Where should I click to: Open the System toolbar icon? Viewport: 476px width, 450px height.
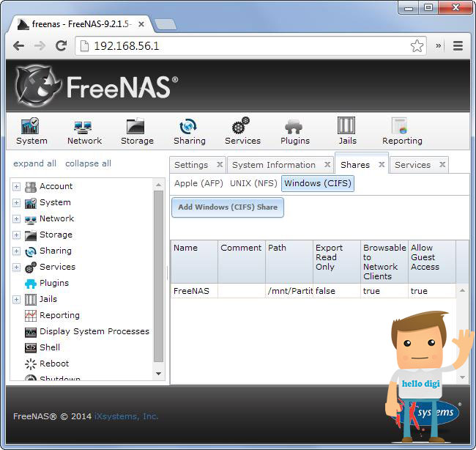30,126
